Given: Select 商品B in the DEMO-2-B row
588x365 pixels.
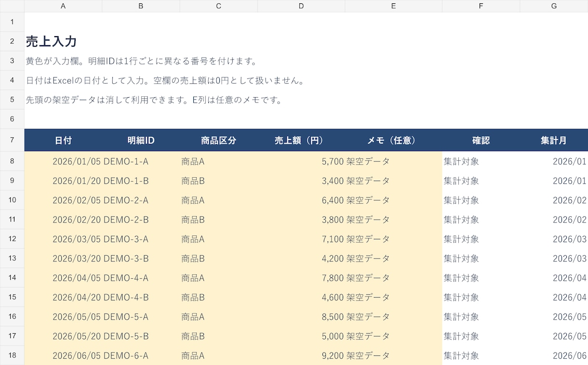Looking at the screenshot, I should (x=219, y=220).
